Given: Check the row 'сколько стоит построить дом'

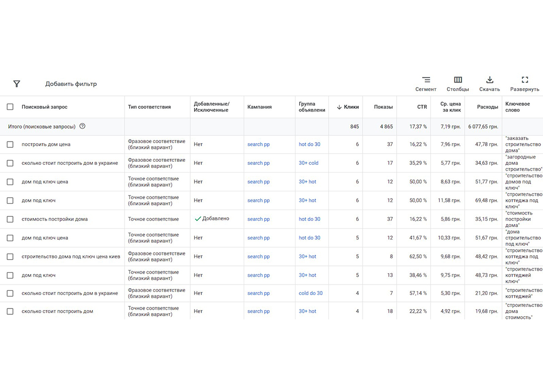Looking at the screenshot, I should click(x=10, y=311).
